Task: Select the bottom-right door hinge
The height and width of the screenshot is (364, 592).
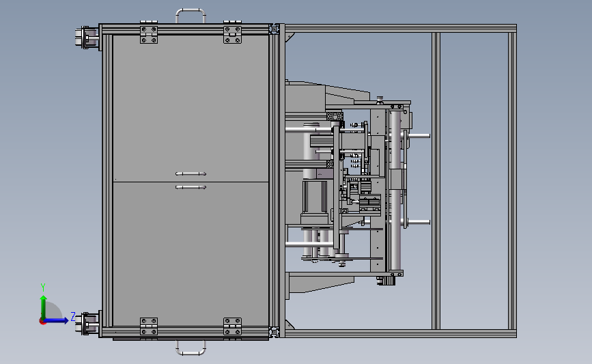Action: point(232,327)
